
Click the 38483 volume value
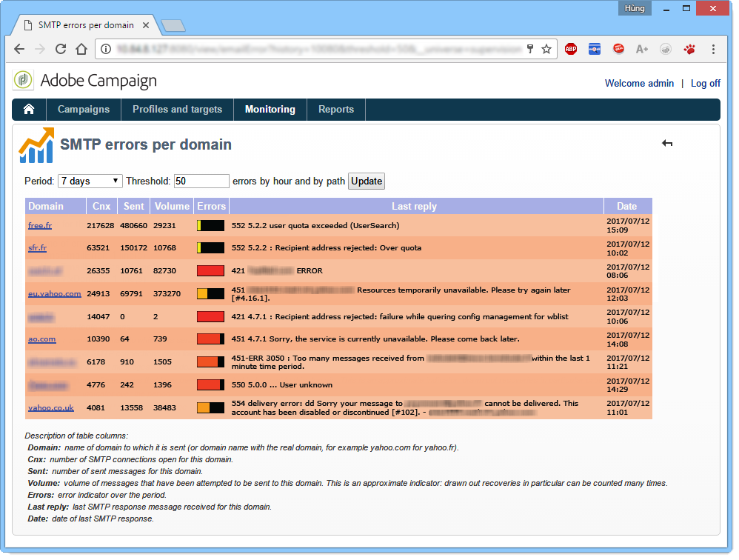tap(164, 407)
